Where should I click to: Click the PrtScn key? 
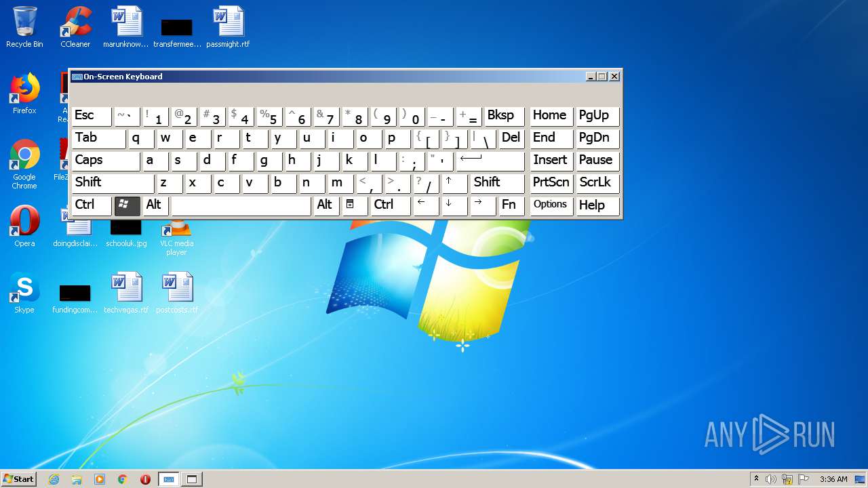[551, 183]
